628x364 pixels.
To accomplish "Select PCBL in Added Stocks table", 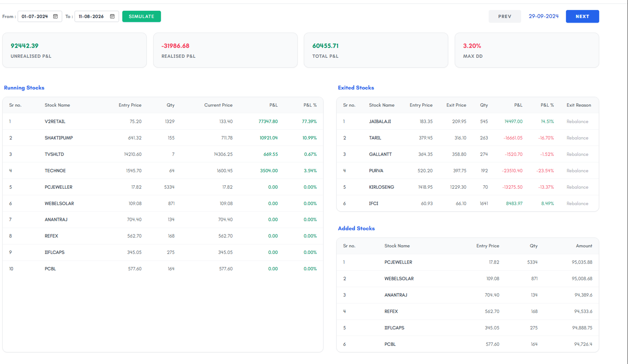I will [x=390, y=344].
